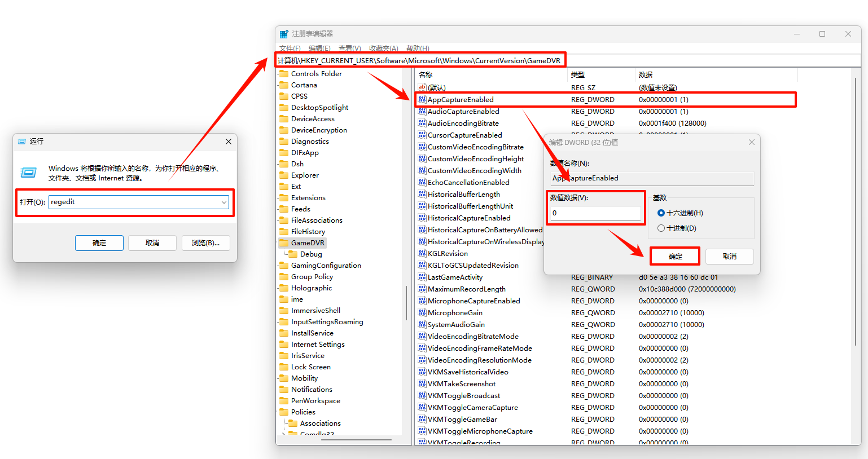The width and height of the screenshot is (868, 459).
Task: Open the 编辑(E) menu
Action: pyautogui.click(x=319, y=48)
